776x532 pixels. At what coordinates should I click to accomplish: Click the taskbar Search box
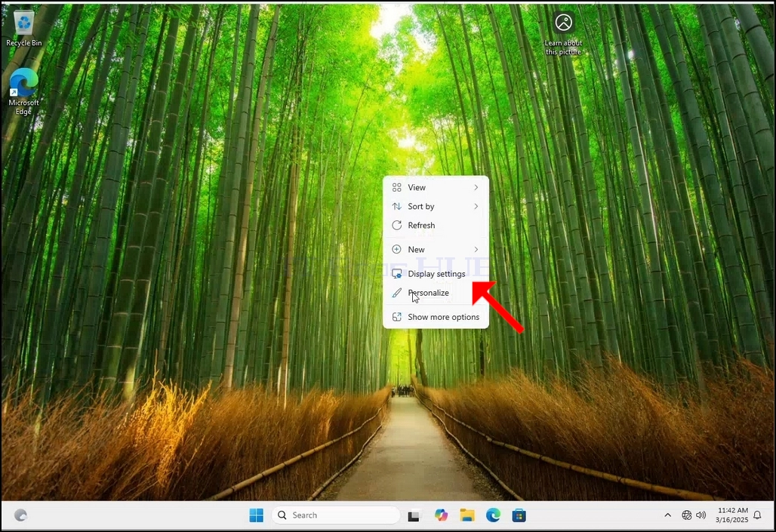(x=336, y=515)
